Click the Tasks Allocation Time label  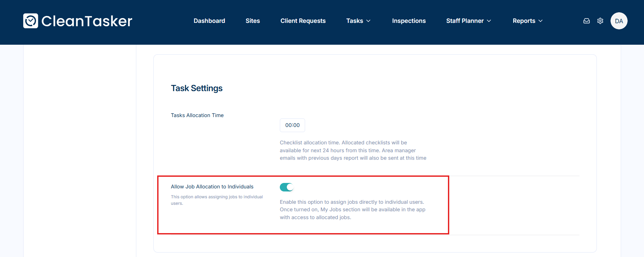point(197,115)
